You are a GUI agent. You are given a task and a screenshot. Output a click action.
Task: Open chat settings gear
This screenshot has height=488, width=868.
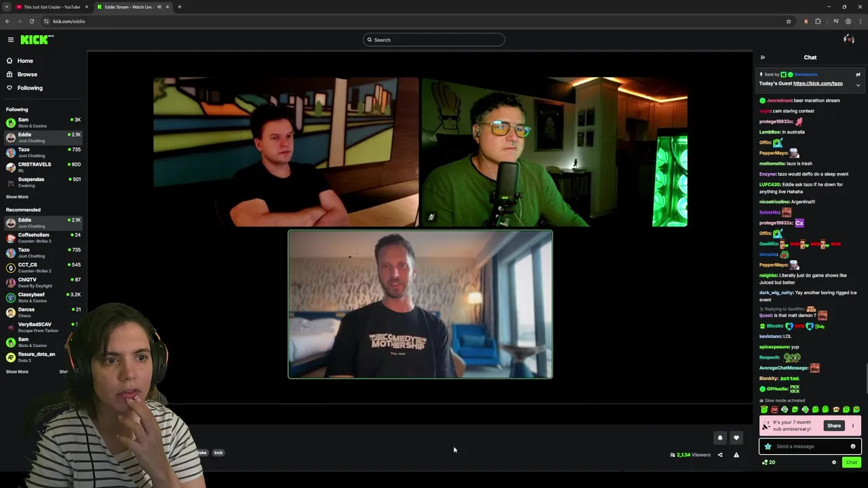[834, 462]
